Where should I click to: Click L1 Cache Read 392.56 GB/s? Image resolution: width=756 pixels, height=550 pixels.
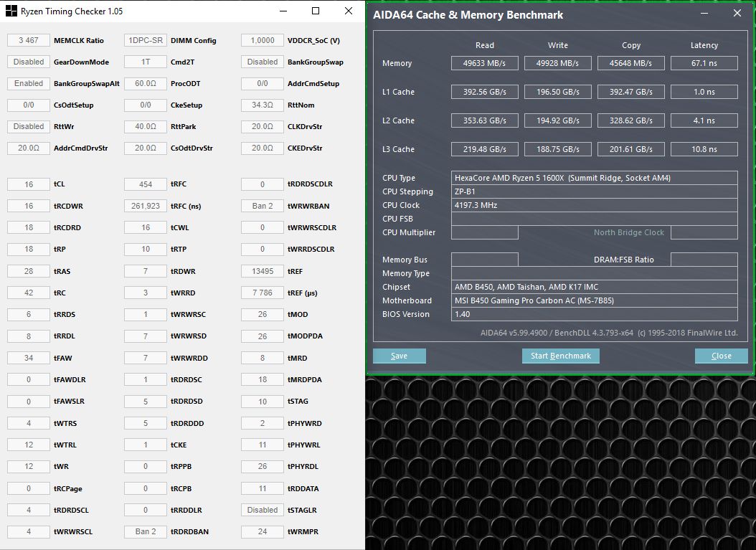(x=485, y=92)
